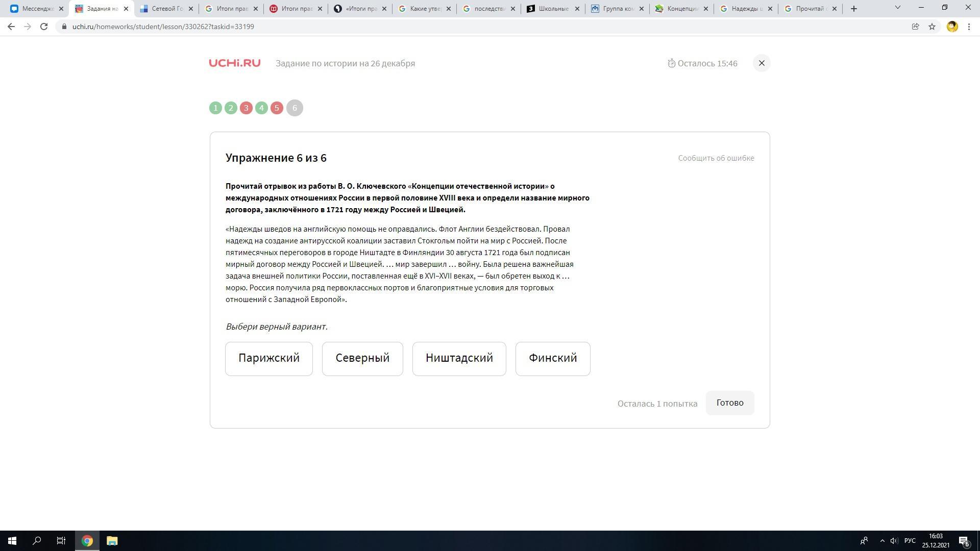The width and height of the screenshot is (980, 551).
Task: Open File Explorer from the taskbar
Action: (112, 541)
